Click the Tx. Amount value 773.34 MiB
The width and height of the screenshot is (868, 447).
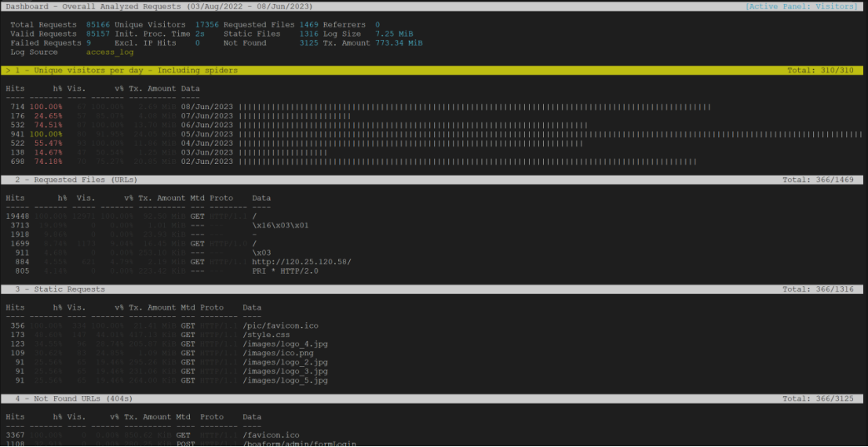[399, 42]
